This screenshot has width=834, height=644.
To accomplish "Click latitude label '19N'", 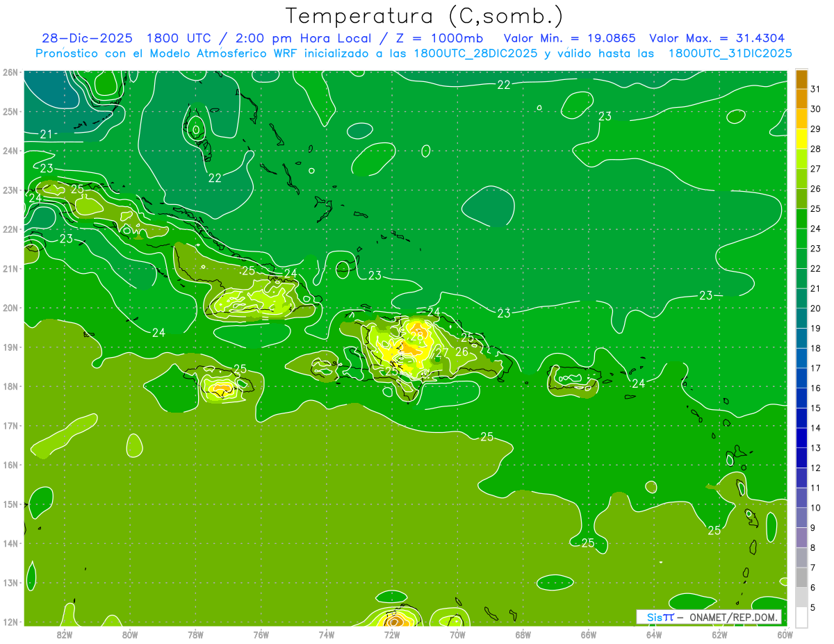I will 10,347.
